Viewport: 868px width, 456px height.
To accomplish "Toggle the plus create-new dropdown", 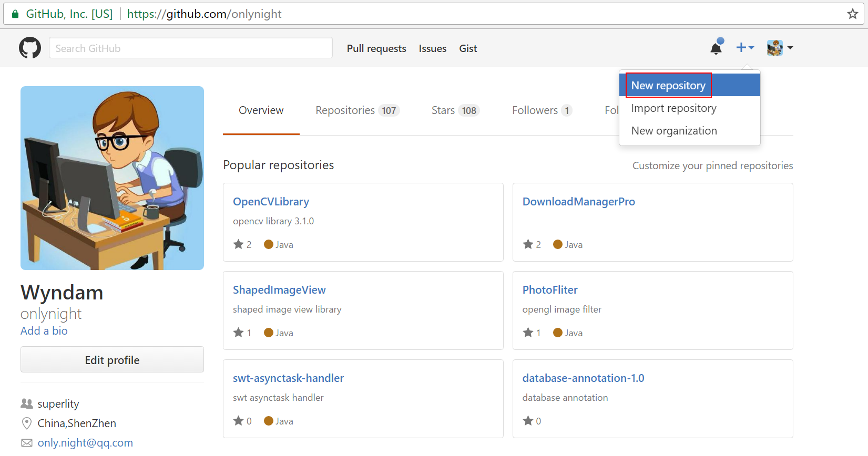I will [x=745, y=48].
